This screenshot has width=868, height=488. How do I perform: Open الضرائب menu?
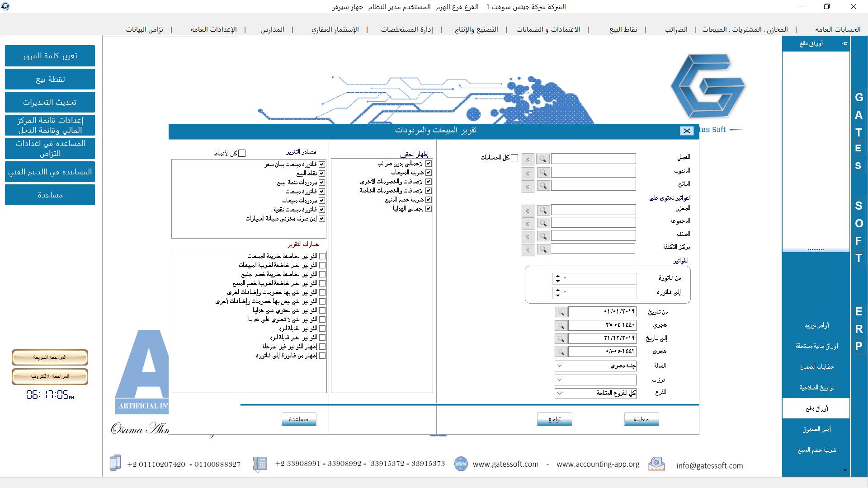point(676,29)
